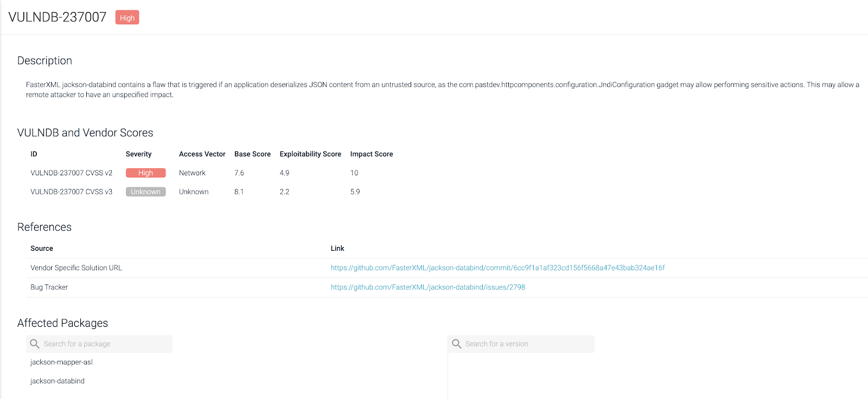Screen dimensions: 868x399
Task: Click the 'VULNDB and Vendor Scores' heading
Action: point(85,133)
